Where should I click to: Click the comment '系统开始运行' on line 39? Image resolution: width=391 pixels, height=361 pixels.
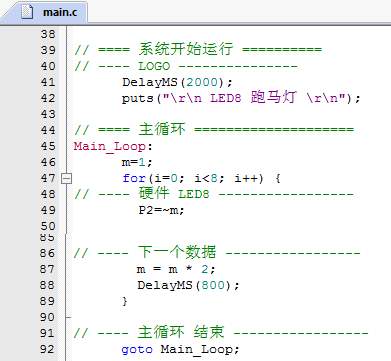pyautogui.click(x=186, y=50)
